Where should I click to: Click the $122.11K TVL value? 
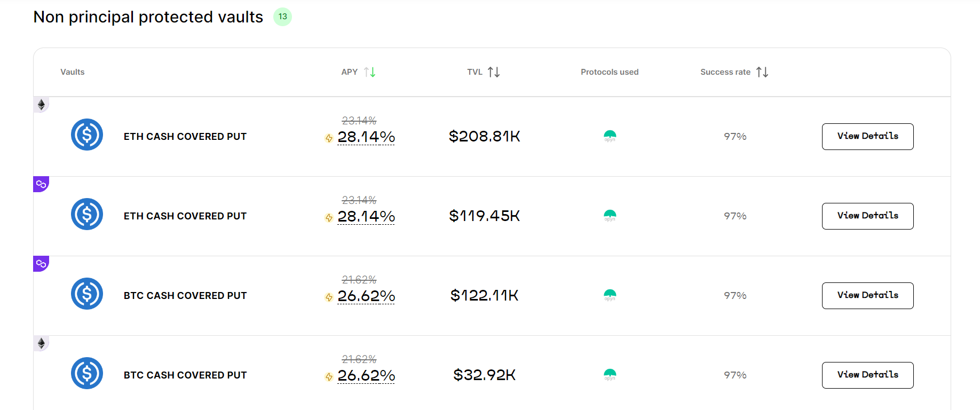(484, 296)
